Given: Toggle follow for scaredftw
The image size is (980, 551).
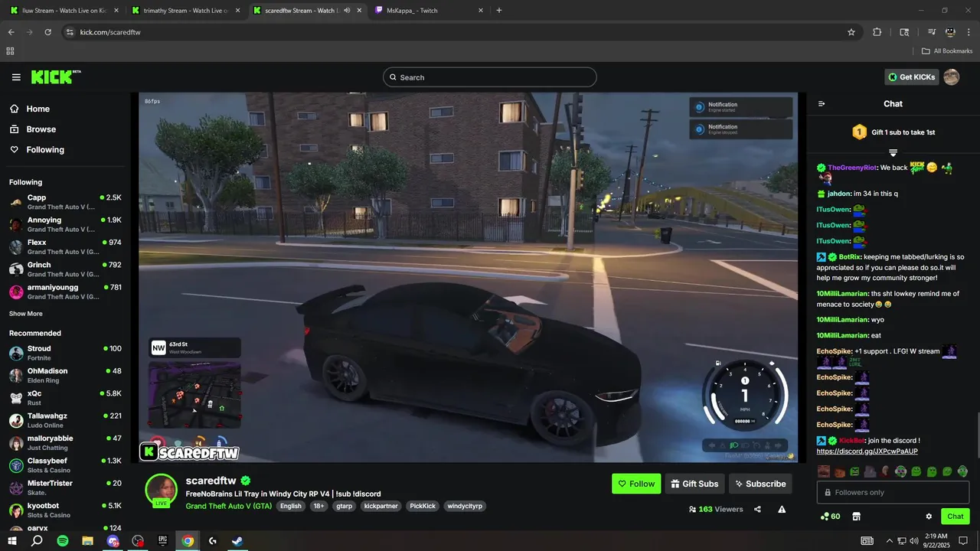Looking at the screenshot, I should tap(636, 484).
